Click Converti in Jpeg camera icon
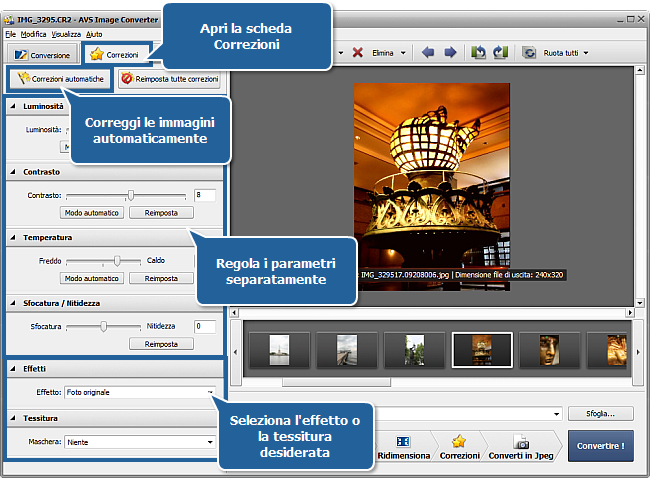The width and height of the screenshot is (650, 478). (521, 441)
